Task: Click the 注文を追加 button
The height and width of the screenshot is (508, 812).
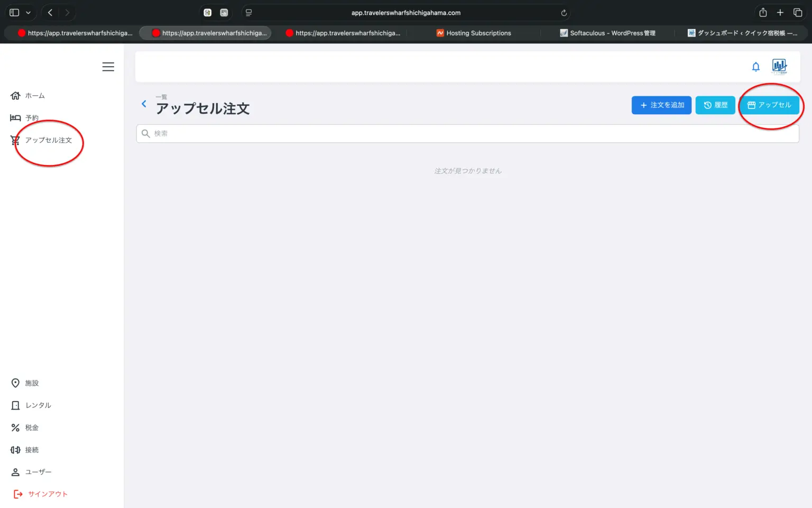Action: [x=661, y=105]
